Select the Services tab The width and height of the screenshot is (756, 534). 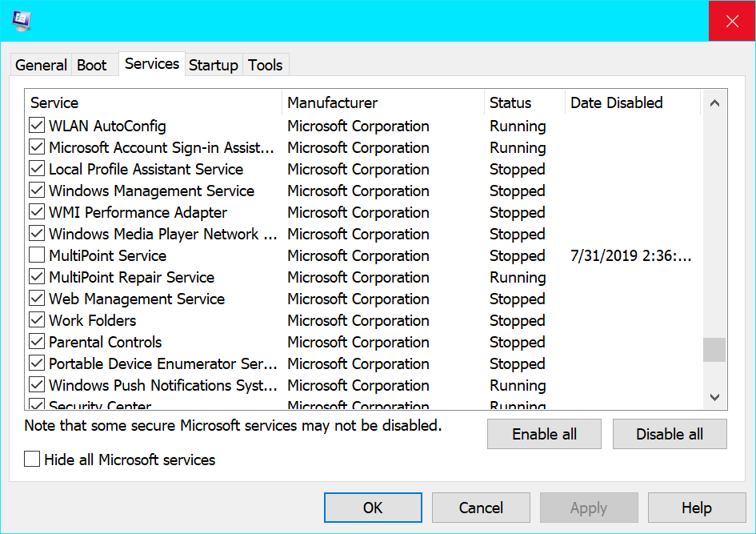152,64
